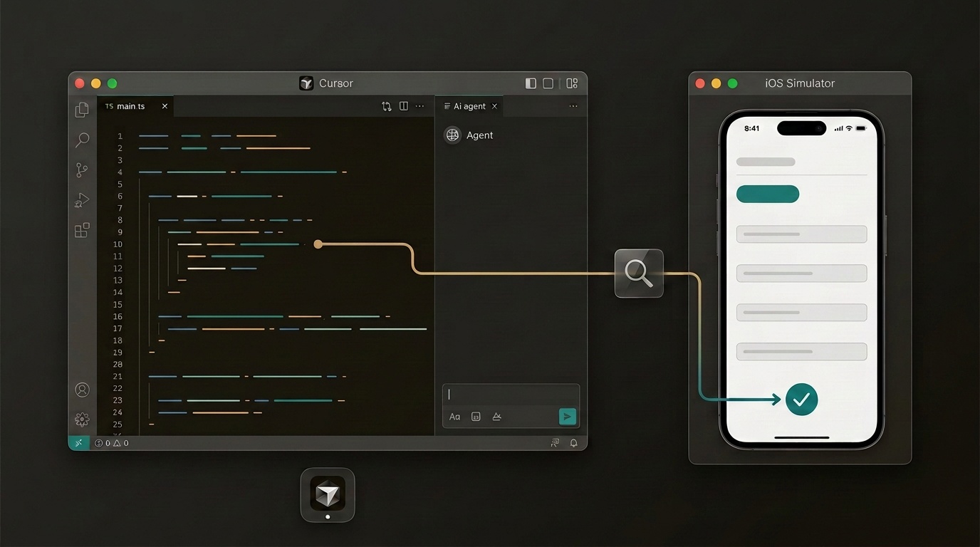Close the iOS Simulator window

tap(700, 83)
